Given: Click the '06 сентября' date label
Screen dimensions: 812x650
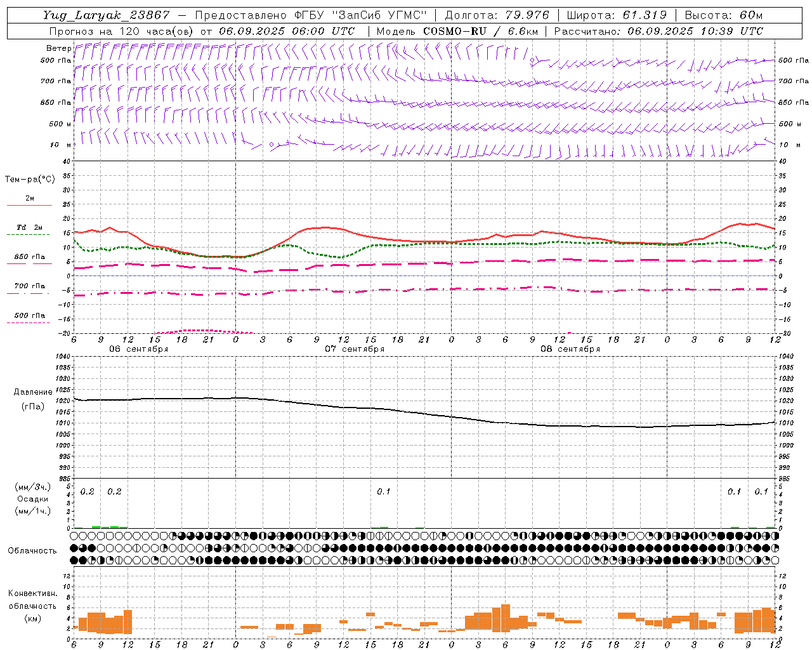Looking at the screenshot, I should (138, 349).
